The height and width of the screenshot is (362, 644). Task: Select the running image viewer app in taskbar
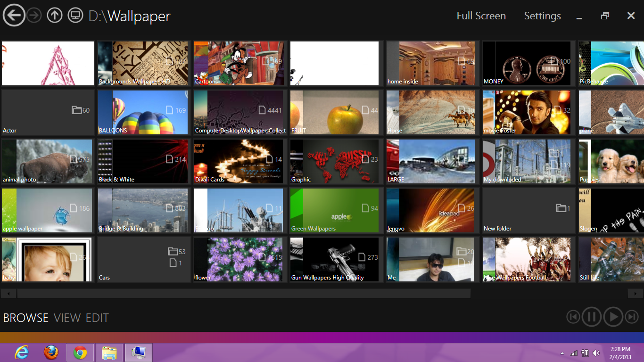tap(139, 353)
